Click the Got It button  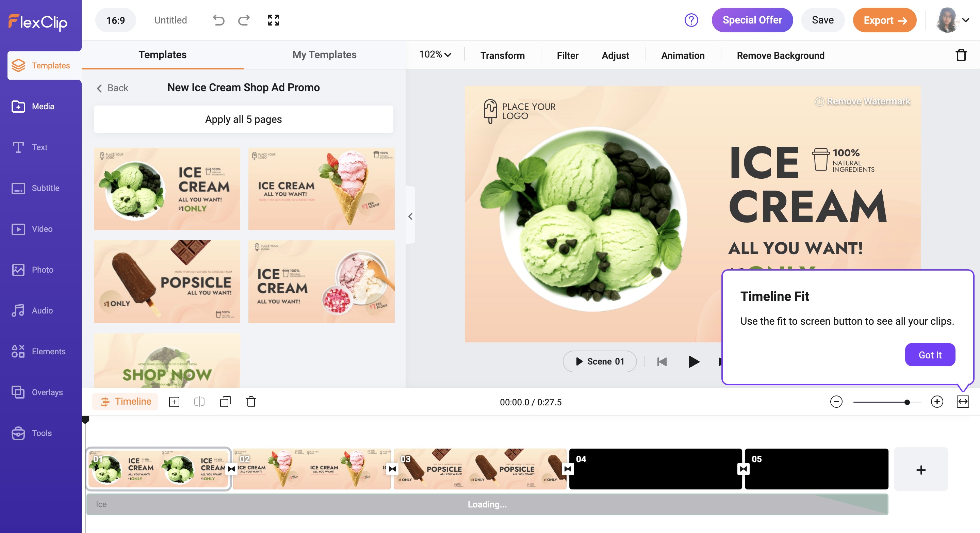pyautogui.click(x=929, y=355)
